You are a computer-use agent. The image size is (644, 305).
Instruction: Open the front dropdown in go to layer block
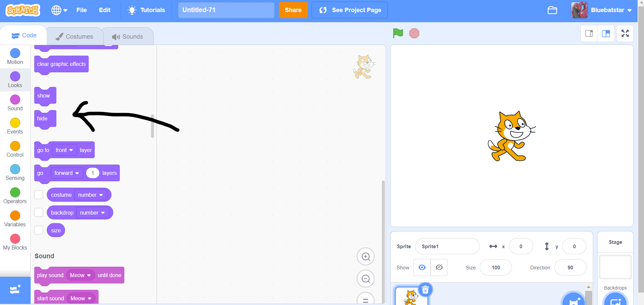coord(64,150)
